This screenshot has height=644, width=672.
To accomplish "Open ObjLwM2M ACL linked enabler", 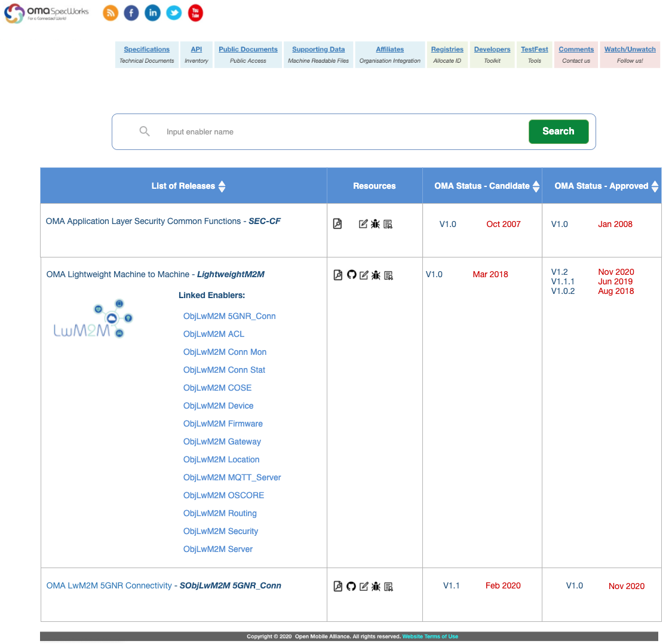I will coord(213,334).
